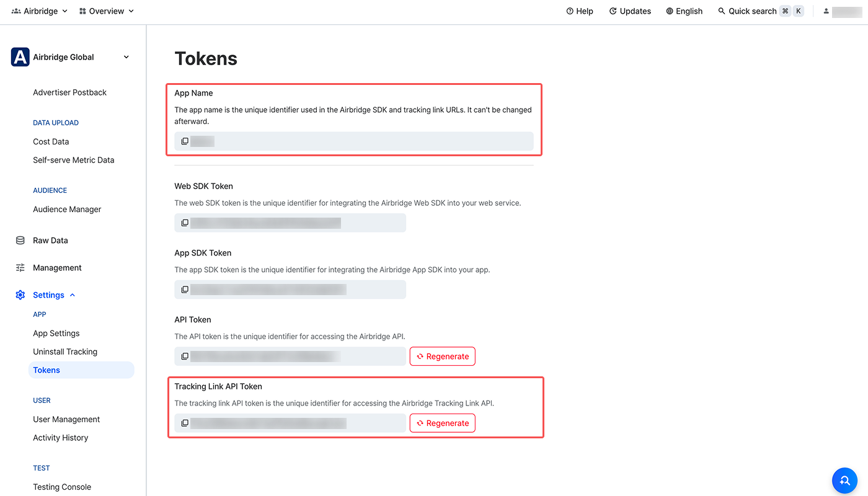The width and height of the screenshot is (868, 496).
Task: Open Management section
Action: point(57,268)
